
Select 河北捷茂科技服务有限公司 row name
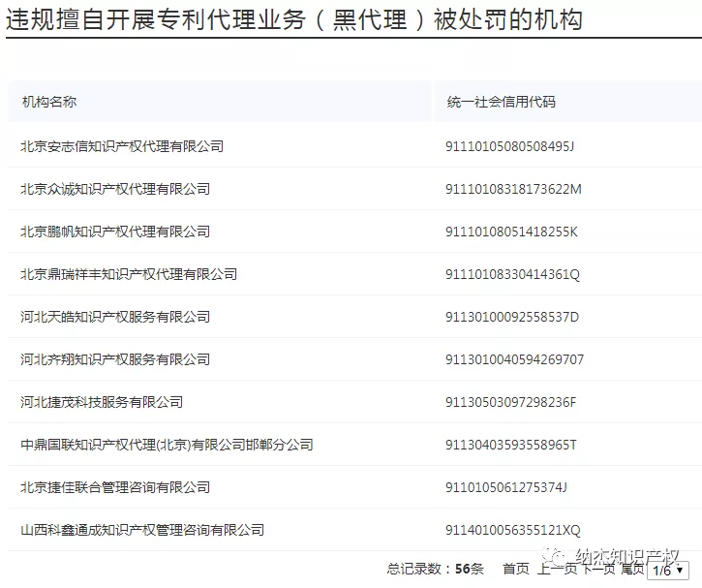point(102,402)
